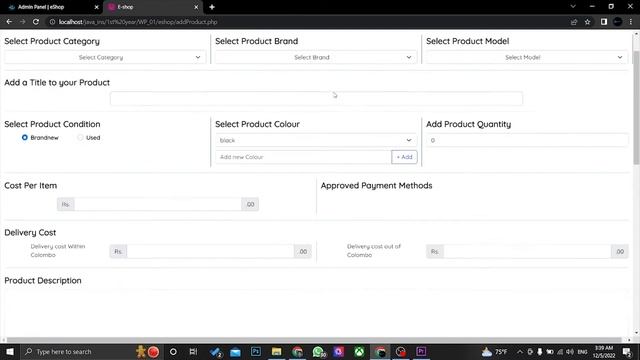Open the browser side panel icon
Image resolution: width=640 pixels, height=360 pixels.
pos(604,22)
